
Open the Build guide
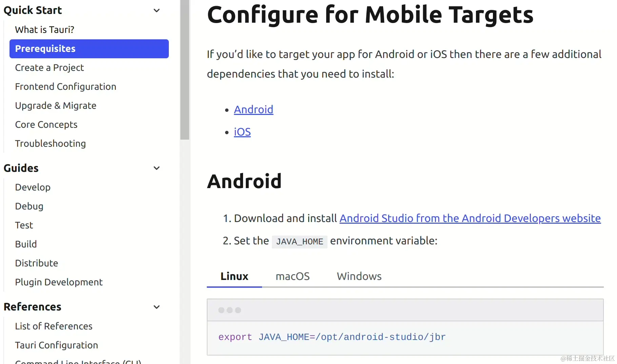click(26, 244)
